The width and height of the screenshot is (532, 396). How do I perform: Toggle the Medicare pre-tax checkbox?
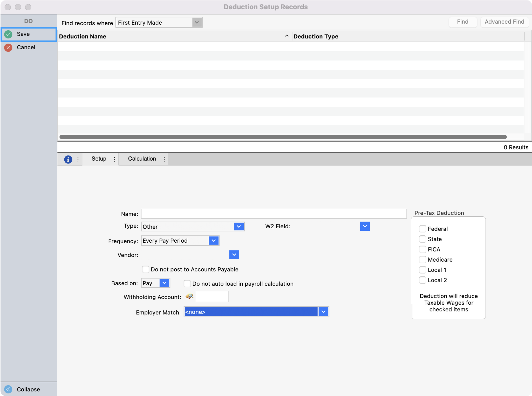click(x=422, y=260)
